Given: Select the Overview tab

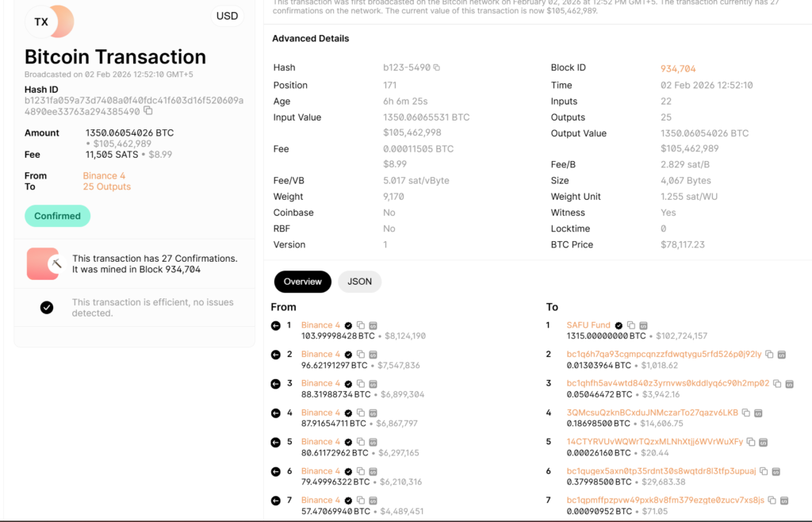Looking at the screenshot, I should pos(302,282).
